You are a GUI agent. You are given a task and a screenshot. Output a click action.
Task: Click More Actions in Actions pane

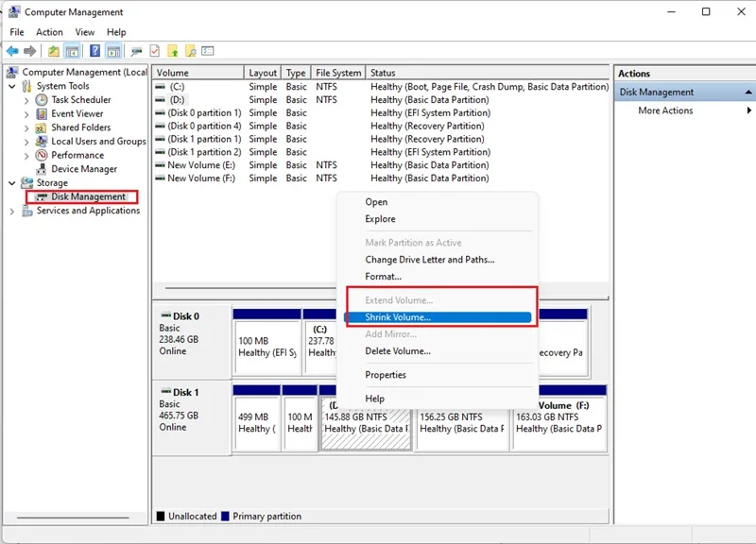(665, 110)
